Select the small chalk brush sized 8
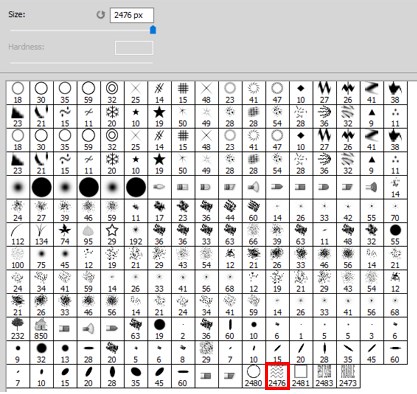The width and height of the screenshot is (417, 394). (183, 352)
